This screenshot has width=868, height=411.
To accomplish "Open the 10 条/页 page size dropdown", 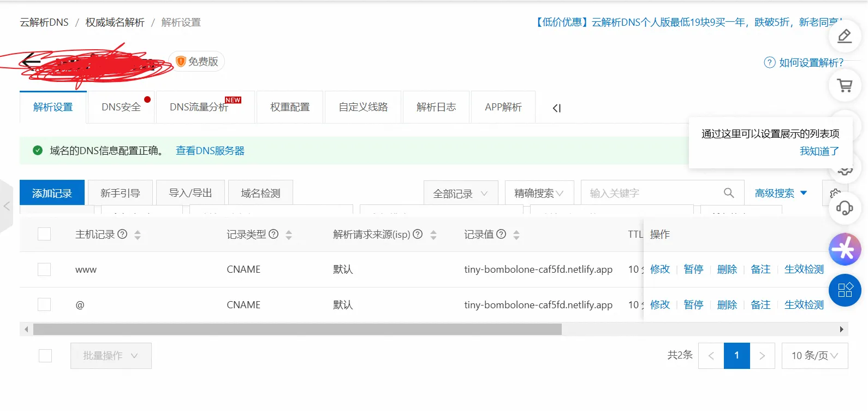I will coord(815,356).
